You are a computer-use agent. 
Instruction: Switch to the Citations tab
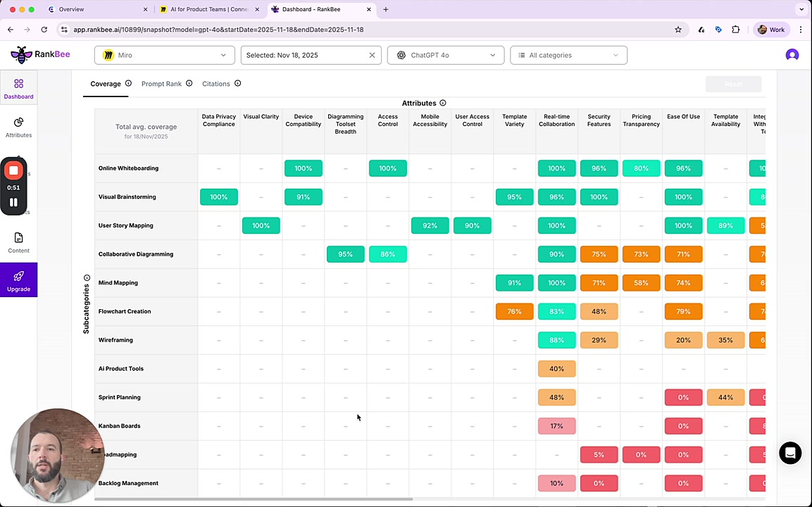click(216, 84)
